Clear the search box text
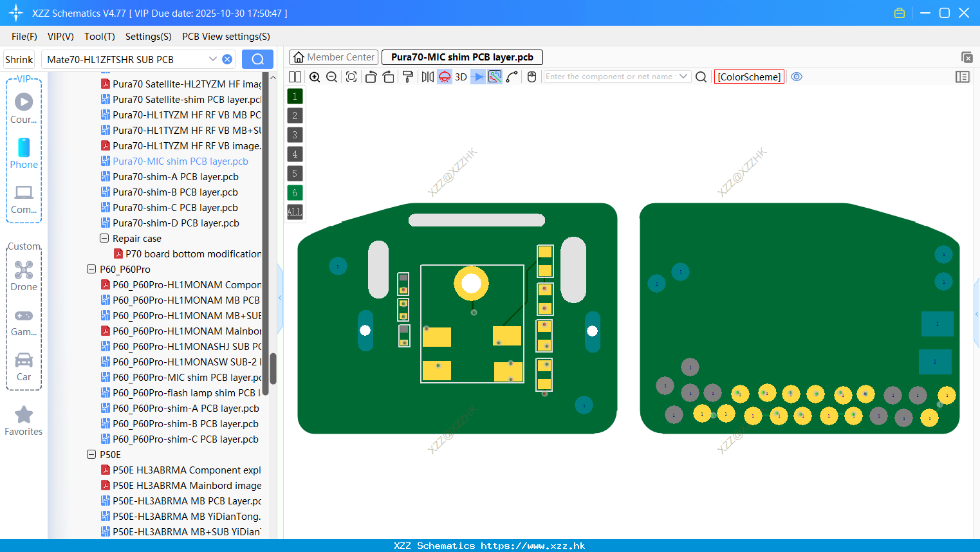980x552 pixels. (227, 59)
